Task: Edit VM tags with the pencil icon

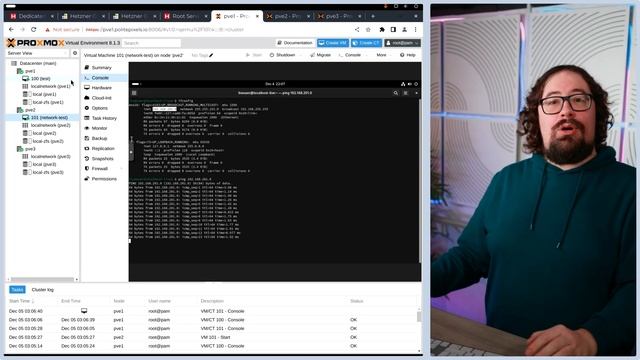Action: click(x=211, y=55)
